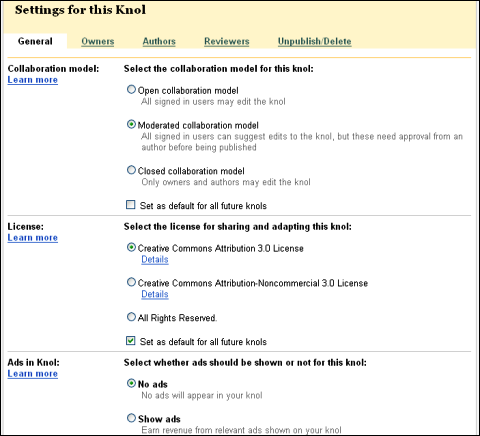Check collaboration Set as default for future knols
The width and height of the screenshot is (480, 436).
[131, 205]
